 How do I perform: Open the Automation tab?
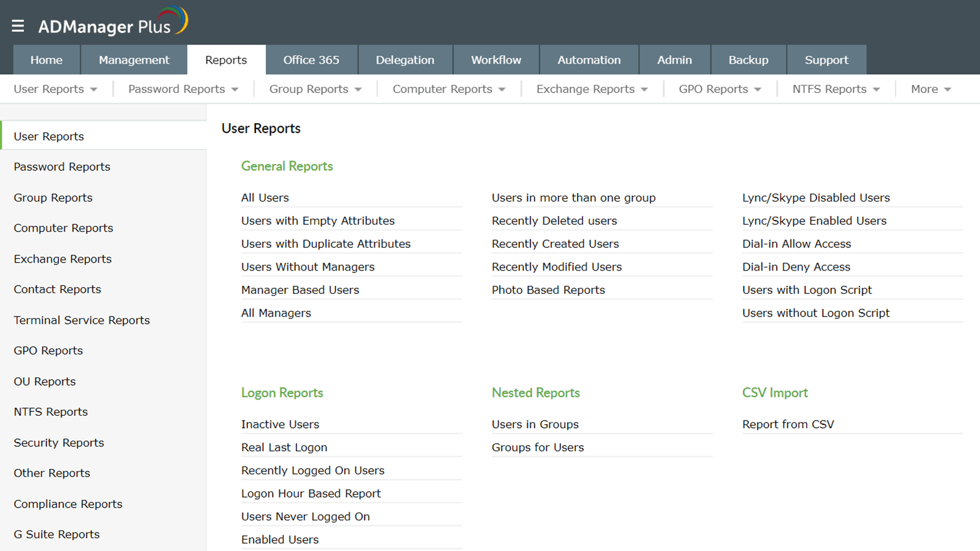[x=589, y=60]
